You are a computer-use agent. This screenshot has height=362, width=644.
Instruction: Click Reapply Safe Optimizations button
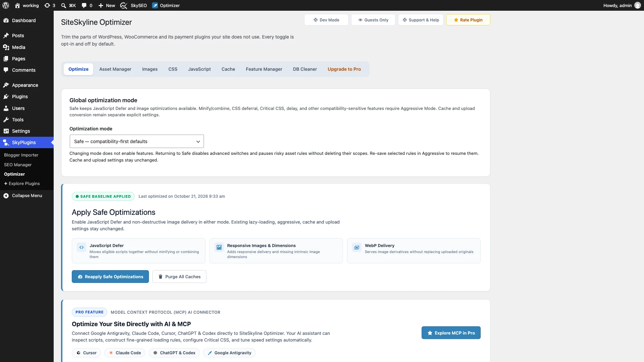(110, 277)
